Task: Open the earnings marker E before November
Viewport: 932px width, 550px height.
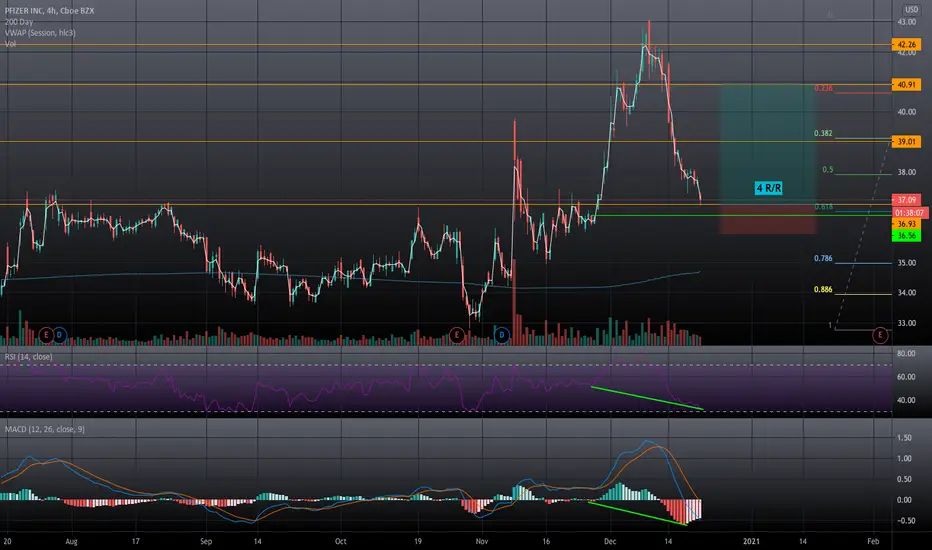Action: click(456, 335)
